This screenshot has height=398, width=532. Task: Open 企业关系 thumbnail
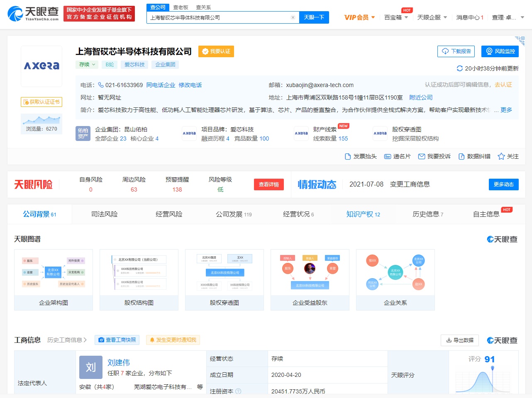pos(395,280)
